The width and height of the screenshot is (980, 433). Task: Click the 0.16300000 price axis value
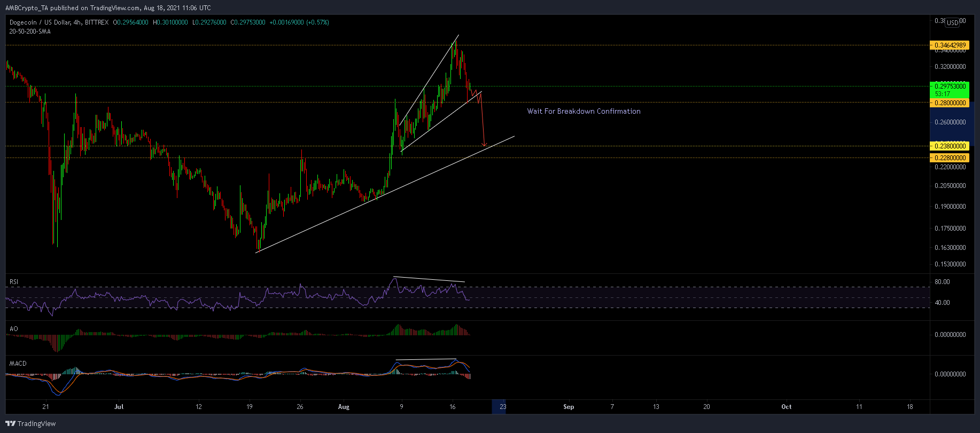[x=950, y=248]
